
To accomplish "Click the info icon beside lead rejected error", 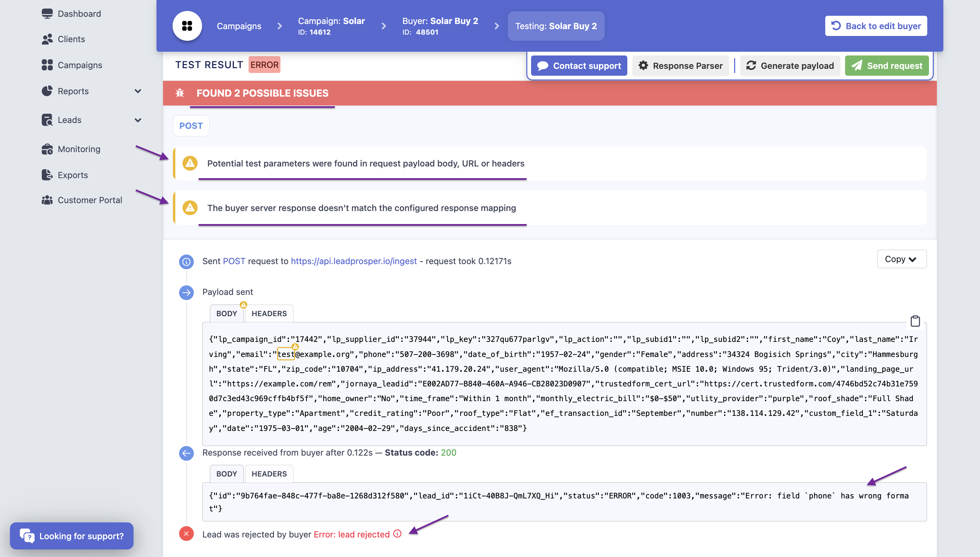I will point(397,534).
